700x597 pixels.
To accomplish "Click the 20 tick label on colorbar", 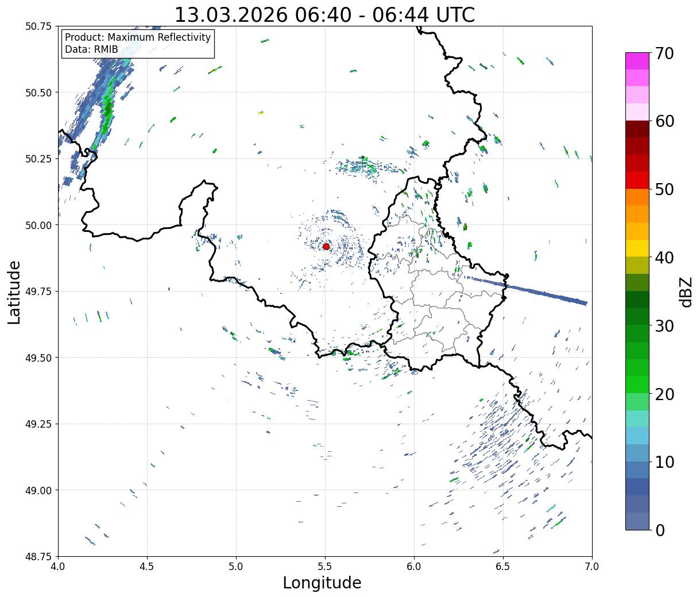I will [664, 394].
